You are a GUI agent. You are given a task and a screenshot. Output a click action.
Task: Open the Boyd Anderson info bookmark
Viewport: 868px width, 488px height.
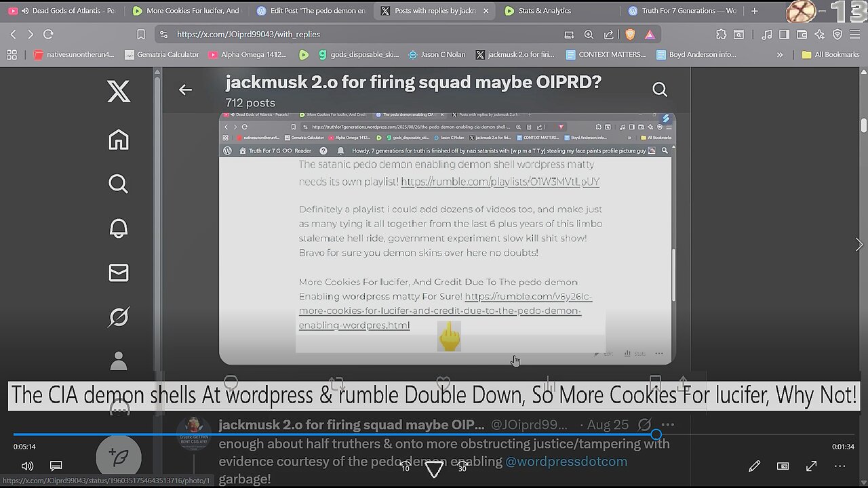pos(696,55)
